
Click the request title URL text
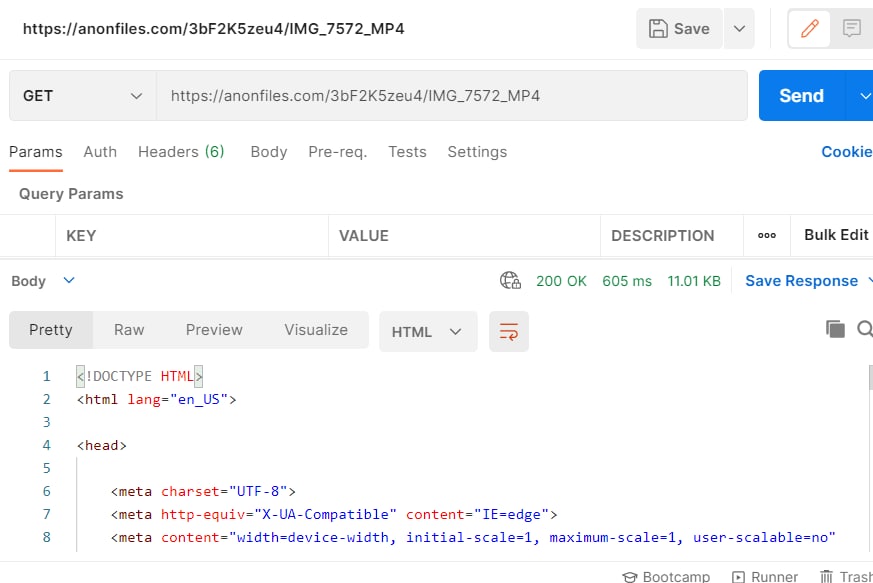coord(214,29)
